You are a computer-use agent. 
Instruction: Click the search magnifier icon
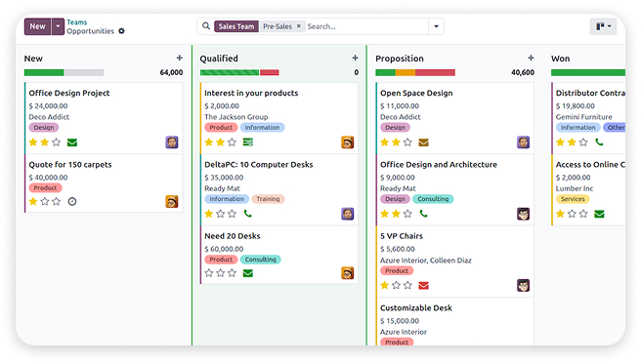206,26
